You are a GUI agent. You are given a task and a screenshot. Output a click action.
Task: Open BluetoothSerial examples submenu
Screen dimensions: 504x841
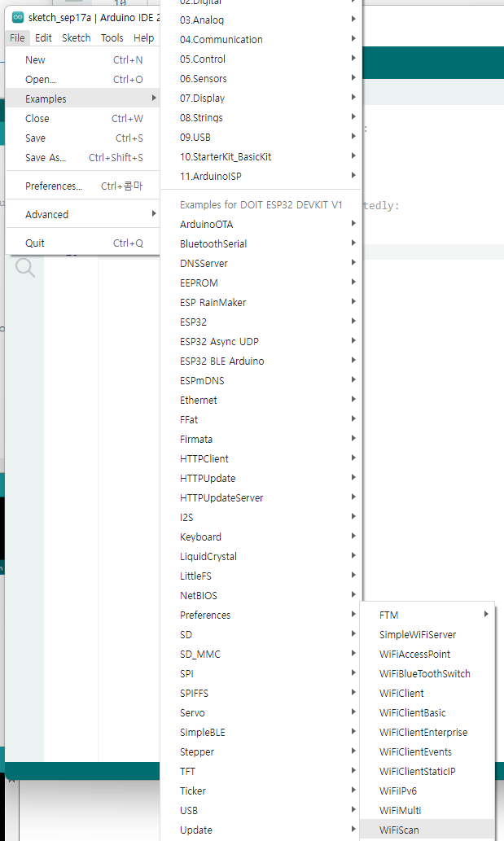coord(261,244)
